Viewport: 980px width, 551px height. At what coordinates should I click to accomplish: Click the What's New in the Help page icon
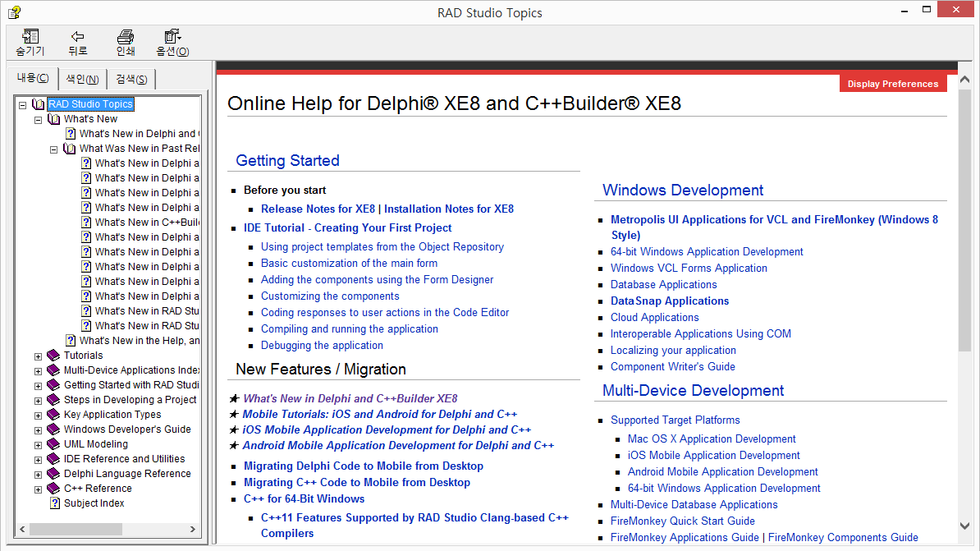click(x=71, y=341)
